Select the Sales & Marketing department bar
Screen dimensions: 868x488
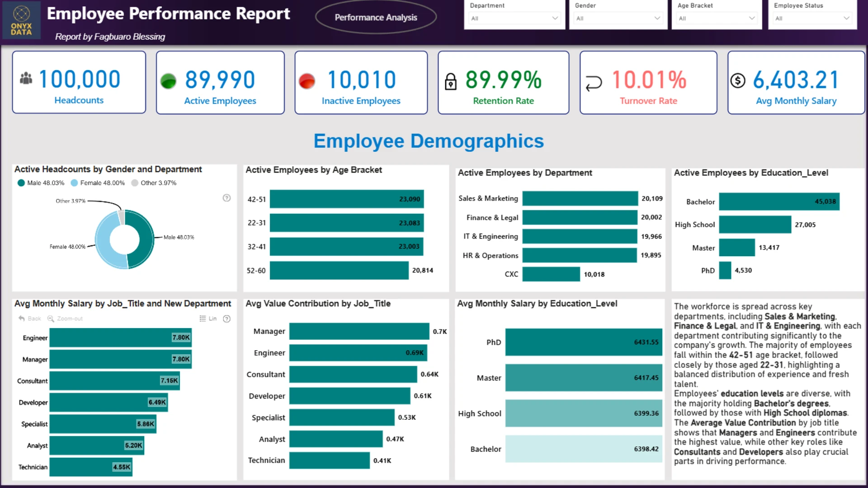(580, 198)
